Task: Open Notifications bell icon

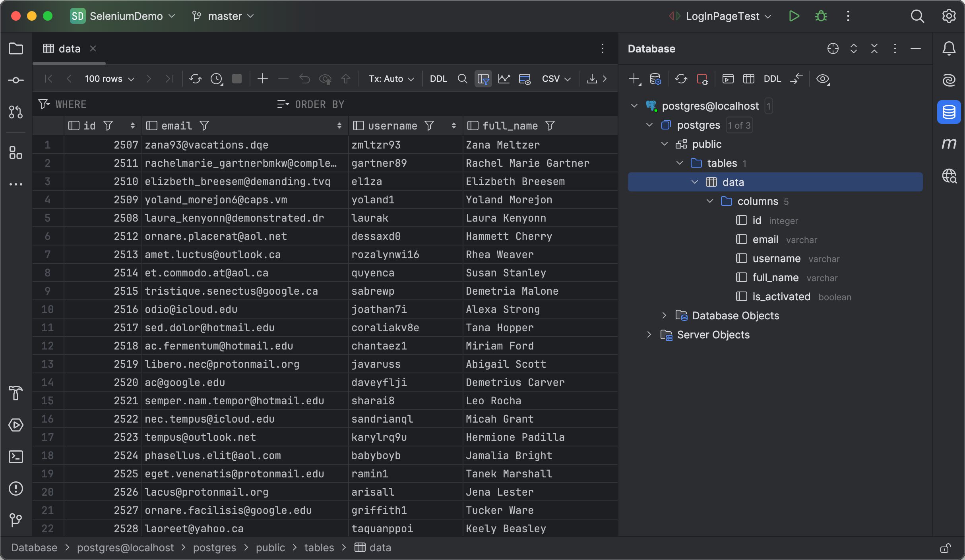Action: click(x=949, y=49)
